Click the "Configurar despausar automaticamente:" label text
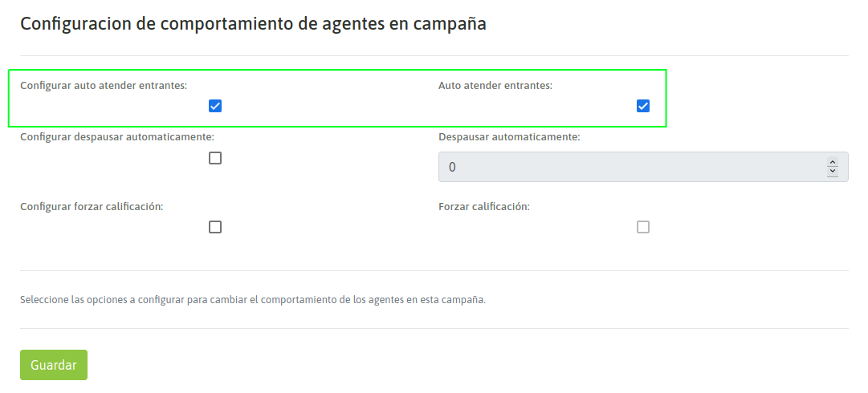This screenshot has height=393, width=868. 117,136
